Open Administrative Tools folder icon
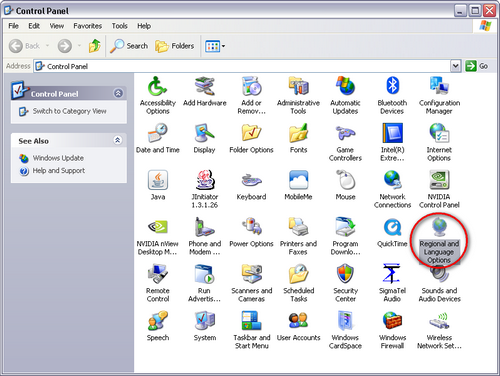 coord(298,86)
